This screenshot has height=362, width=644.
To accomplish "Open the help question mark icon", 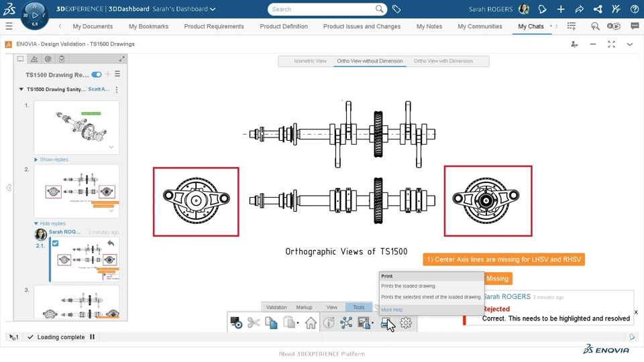I will click(634, 9).
